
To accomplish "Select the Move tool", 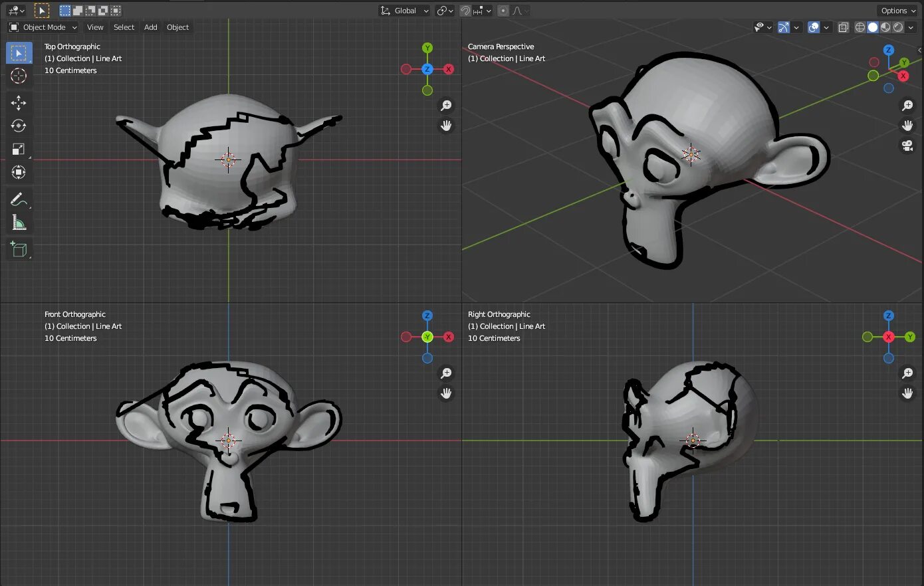I will click(x=19, y=102).
